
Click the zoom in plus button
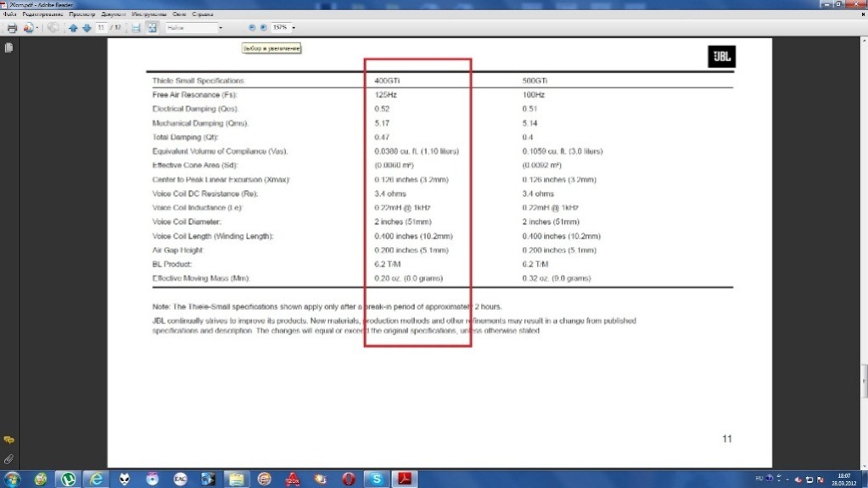pos(263,28)
